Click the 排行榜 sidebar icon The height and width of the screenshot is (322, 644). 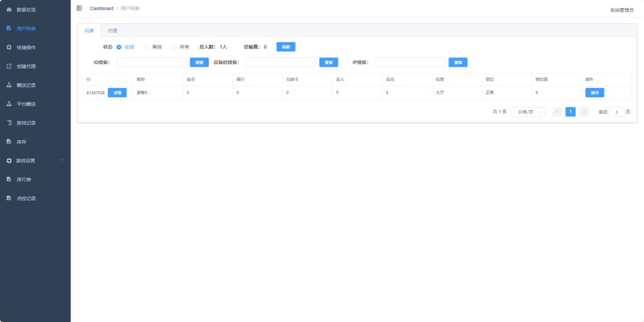pos(9,179)
